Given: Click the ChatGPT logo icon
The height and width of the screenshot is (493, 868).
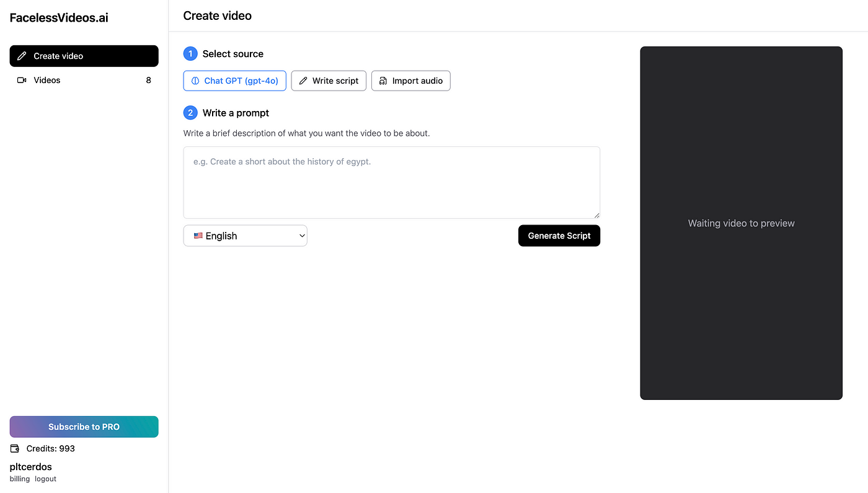Looking at the screenshot, I should point(195,81).
